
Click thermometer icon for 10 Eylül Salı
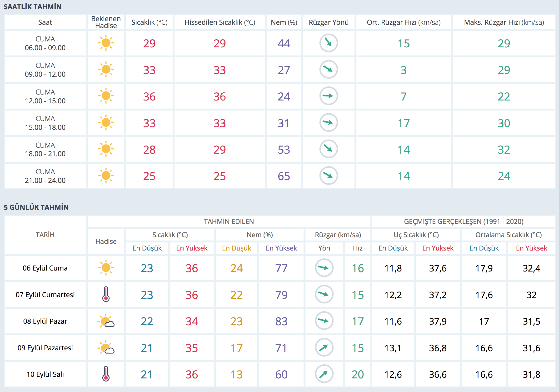pyautogui.click(x=106, y=374)
